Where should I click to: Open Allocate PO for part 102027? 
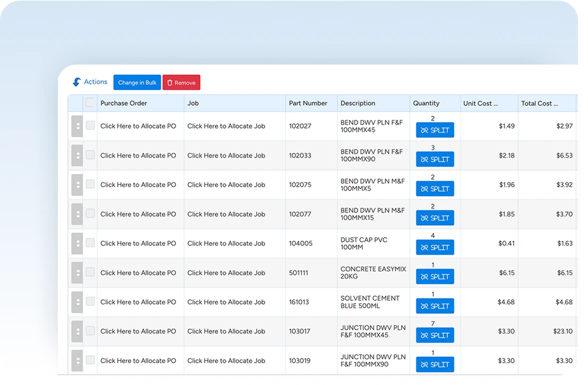138,126
